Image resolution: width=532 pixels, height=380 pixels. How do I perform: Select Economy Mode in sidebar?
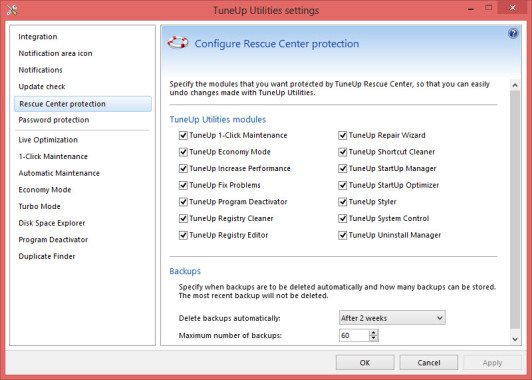click(x=45, y=190)
